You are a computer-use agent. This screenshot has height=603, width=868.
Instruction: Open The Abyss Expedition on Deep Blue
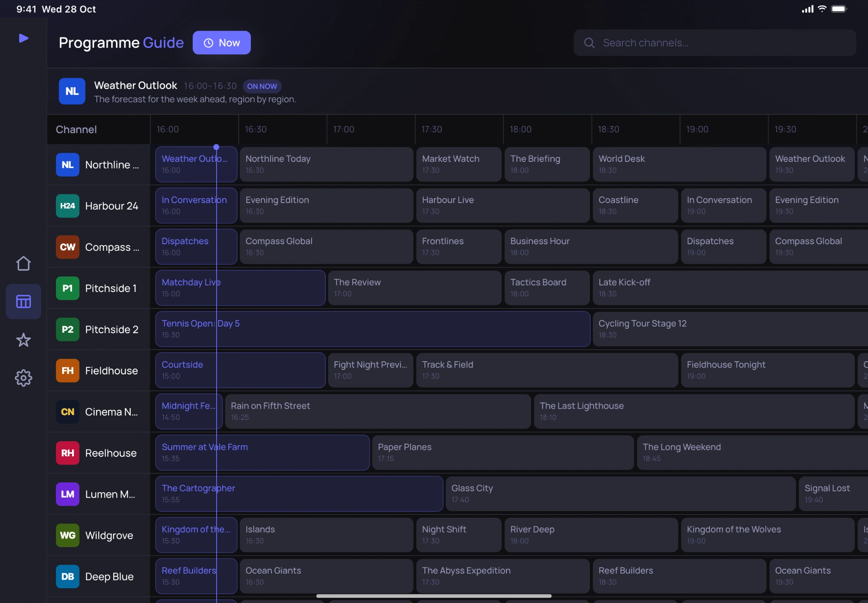click(503, 576)
